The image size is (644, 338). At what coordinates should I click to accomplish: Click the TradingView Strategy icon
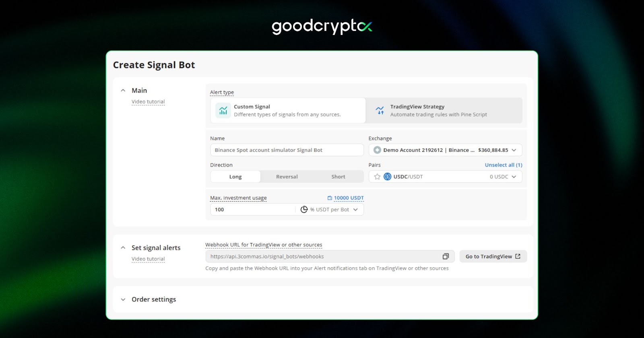coord(380,111)
